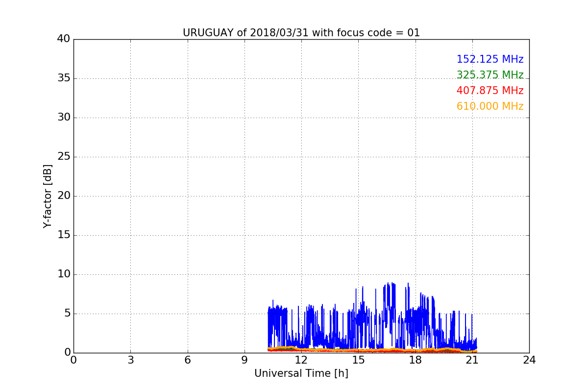This screenshot has height=392, width=588.
Task: Click the y-axis tick label 40
Action: [x=64, y=39]
